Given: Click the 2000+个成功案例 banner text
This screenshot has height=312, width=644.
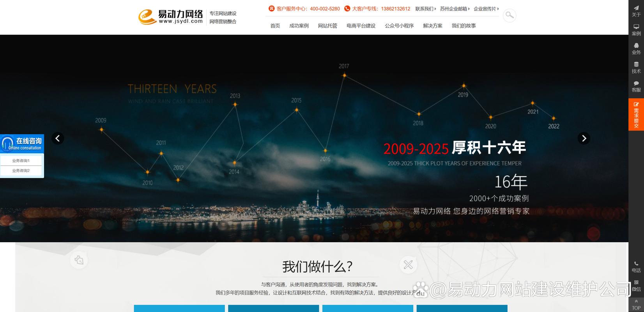Looking at the screenshot, I should (499, 198).
